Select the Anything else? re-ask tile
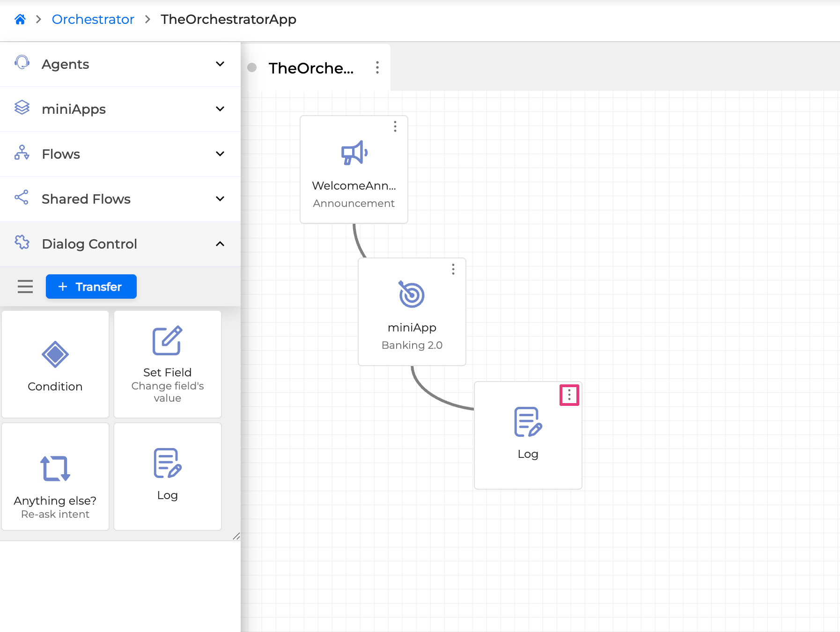This screenshot has height=632, width=840. pyautogui.click(x=55, y=477)
